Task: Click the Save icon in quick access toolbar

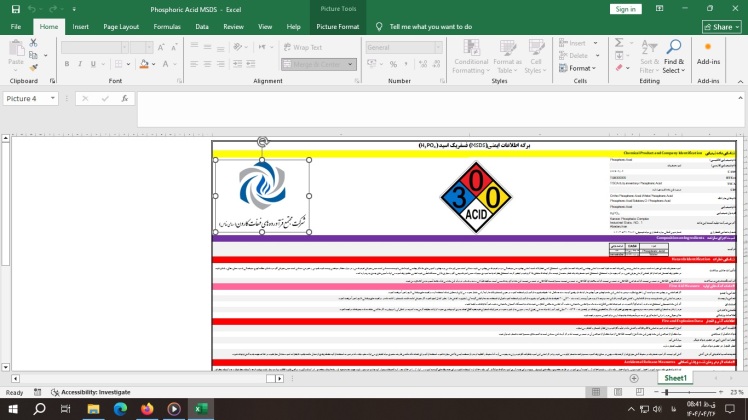Action: click(x=12, y=9)
